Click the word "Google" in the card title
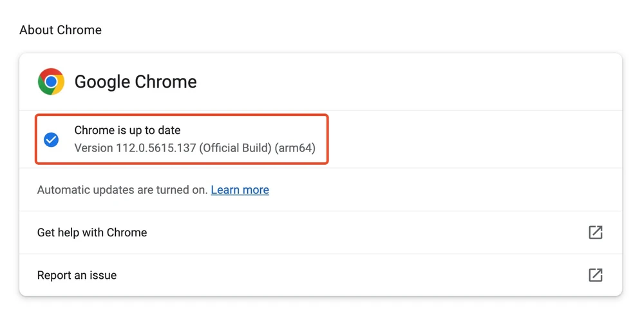The height and width of the screenshot is (315, 644). point(102,82)
